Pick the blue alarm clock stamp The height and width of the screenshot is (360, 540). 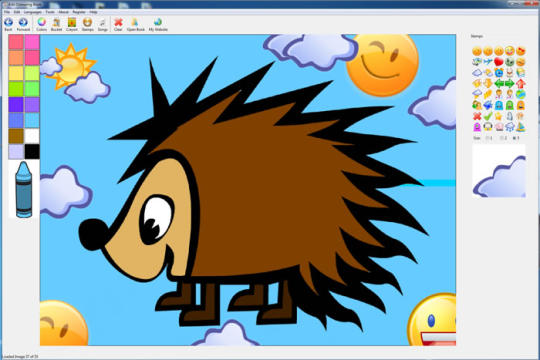click(499, 72)
